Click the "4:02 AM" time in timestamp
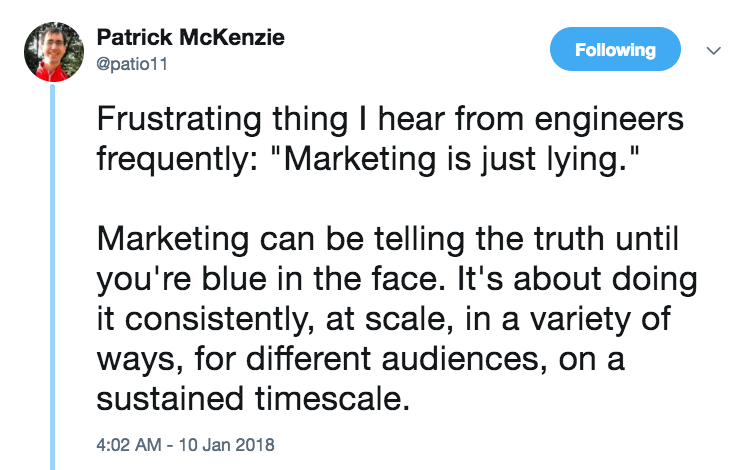The width and height of the screenshot is (745, 470). tap(128, 441)
